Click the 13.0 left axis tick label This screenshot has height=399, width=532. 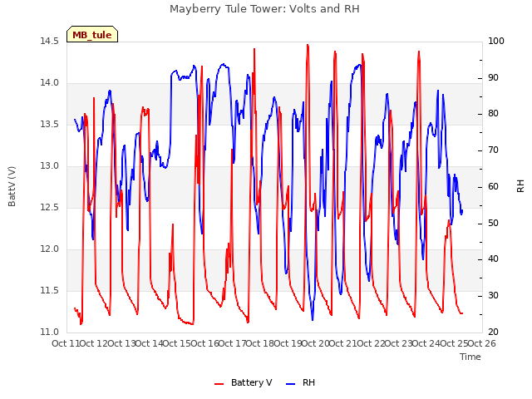tap(50, 166)
